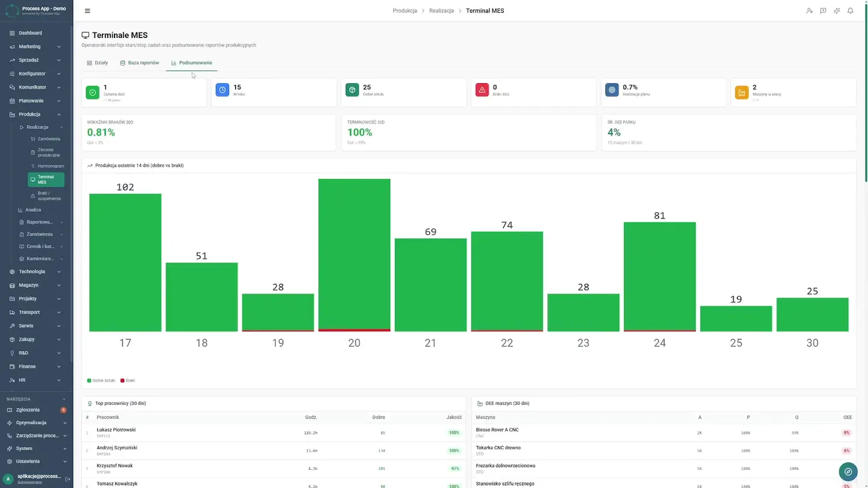
Task: Expand the Cennik i kat... submenu chevron
Action: click(61, 246)
